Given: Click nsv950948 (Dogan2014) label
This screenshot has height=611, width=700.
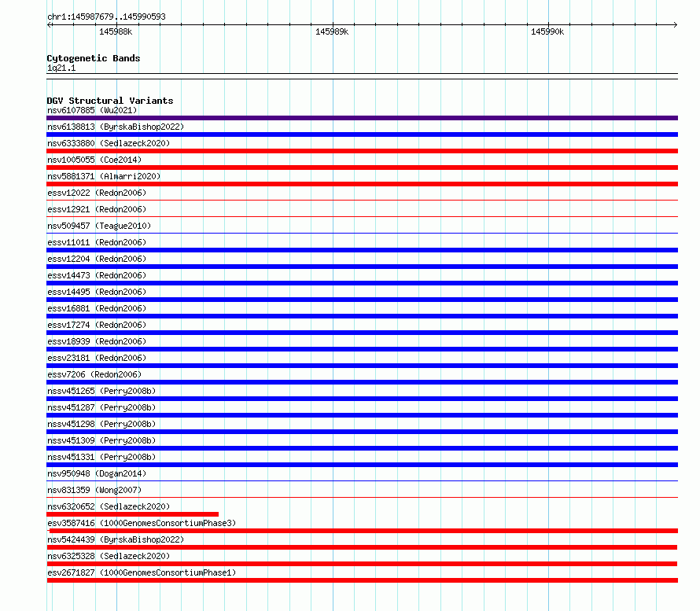Looking at the screenshot, I should [97, 473].
